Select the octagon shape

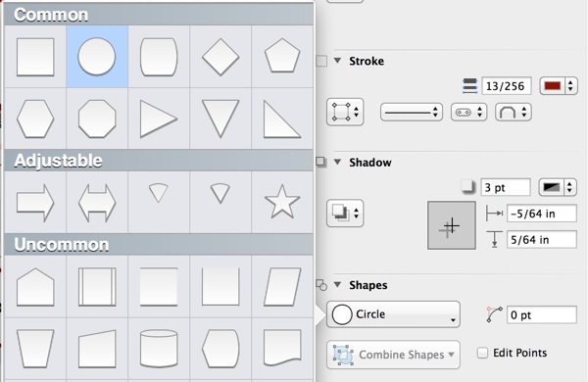click(x=97, y=119)
